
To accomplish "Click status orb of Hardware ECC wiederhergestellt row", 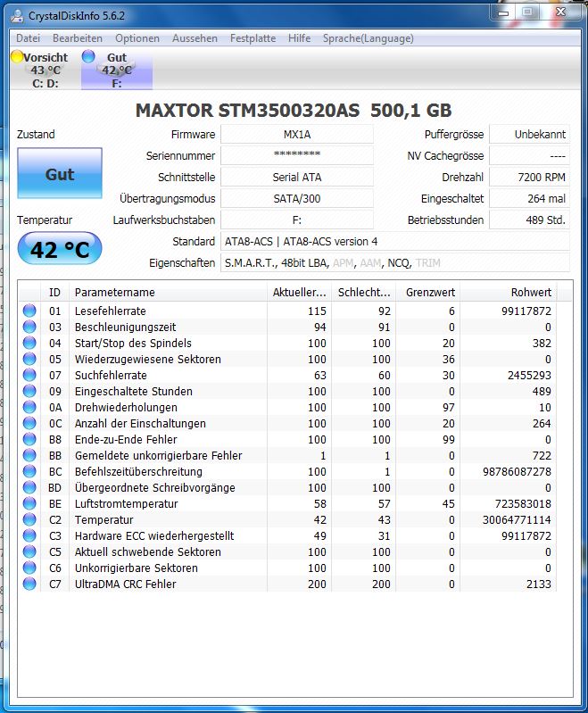I will click(x=29, y=535).
